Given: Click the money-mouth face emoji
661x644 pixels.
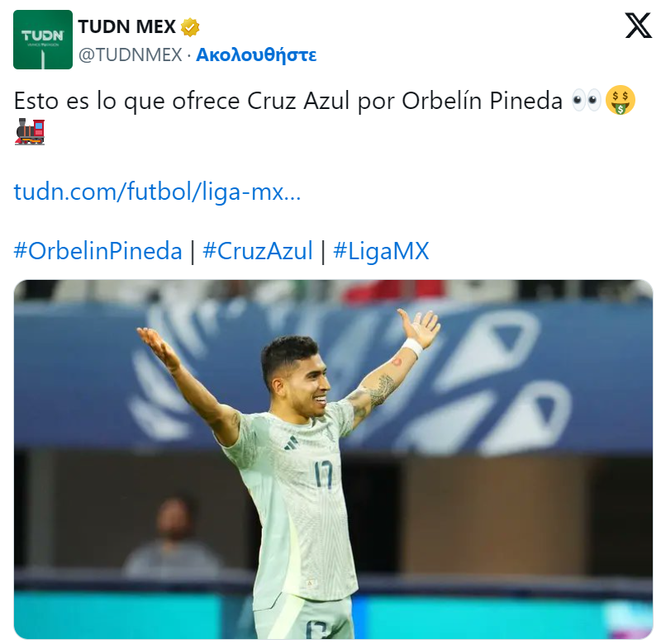Looking at the screenshot, I should point(621,100).
